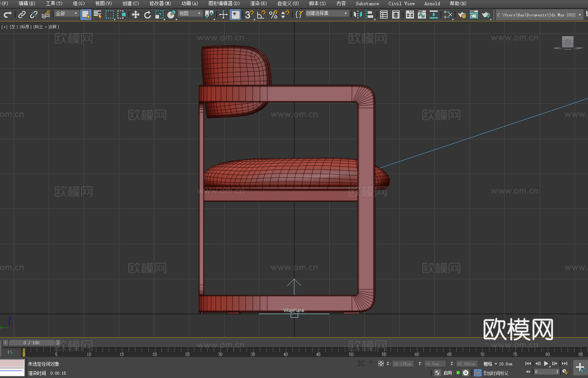Click the Render Production teapot icon

pos(486,14)
